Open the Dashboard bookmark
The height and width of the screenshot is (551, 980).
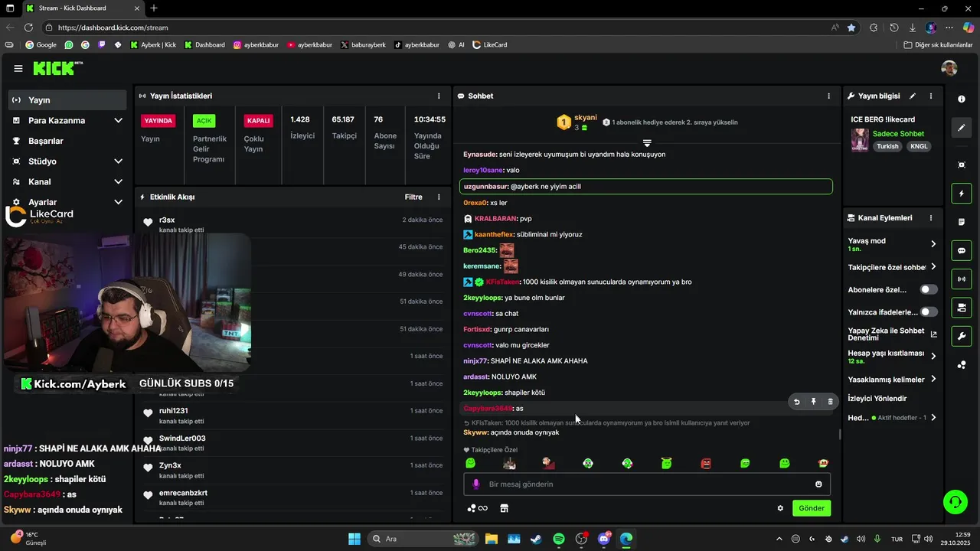tap(204, 45)
